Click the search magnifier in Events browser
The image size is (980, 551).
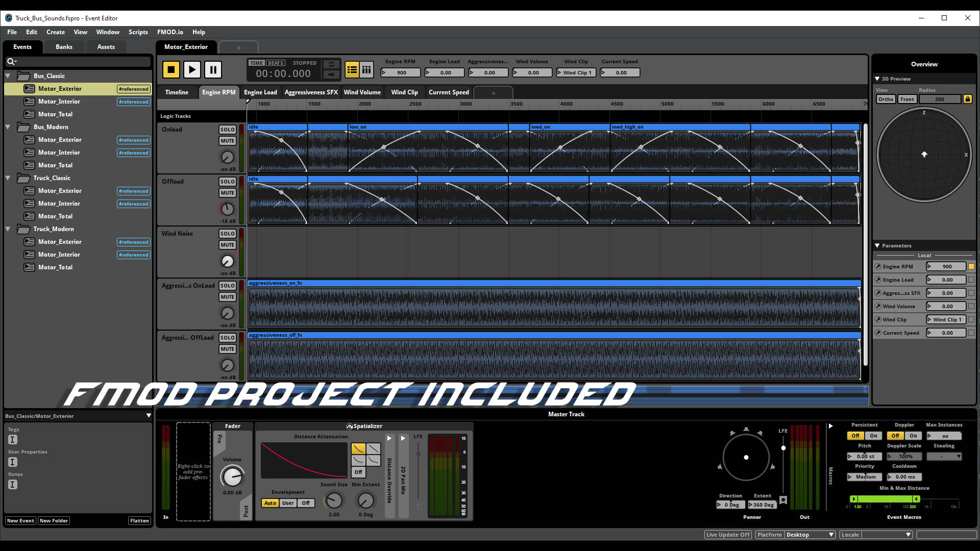[x=11, y=62]
